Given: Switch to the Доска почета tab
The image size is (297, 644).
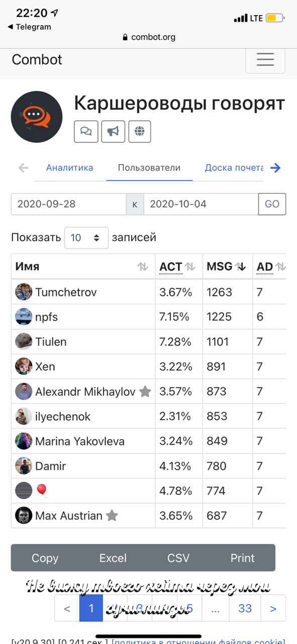Looking at the screenshot, I should click(x=234, y=168).
